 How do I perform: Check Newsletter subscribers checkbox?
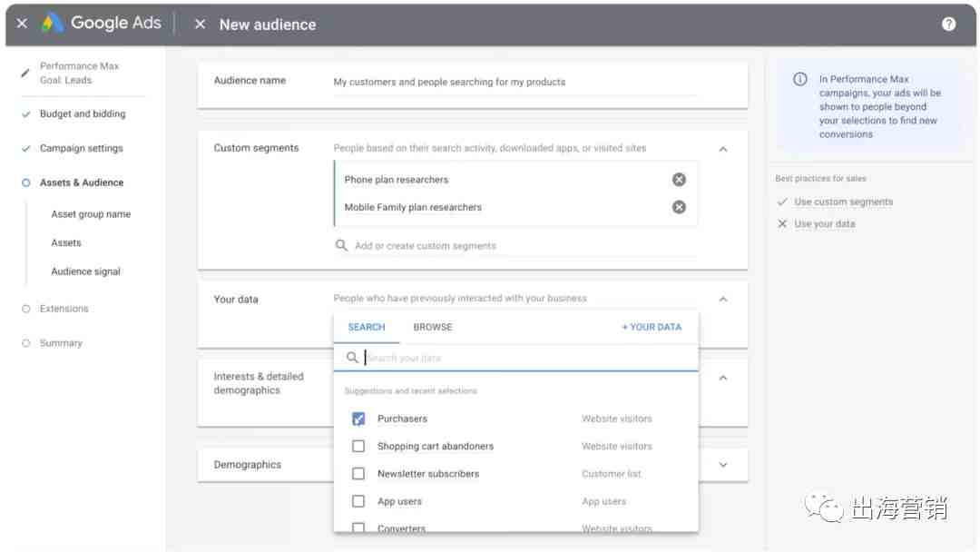click(x=358, y=474)
